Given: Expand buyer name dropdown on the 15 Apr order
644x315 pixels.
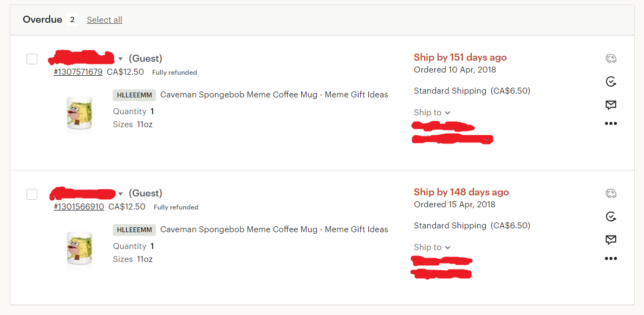Looking at the screenshot, I should (120, 194).
